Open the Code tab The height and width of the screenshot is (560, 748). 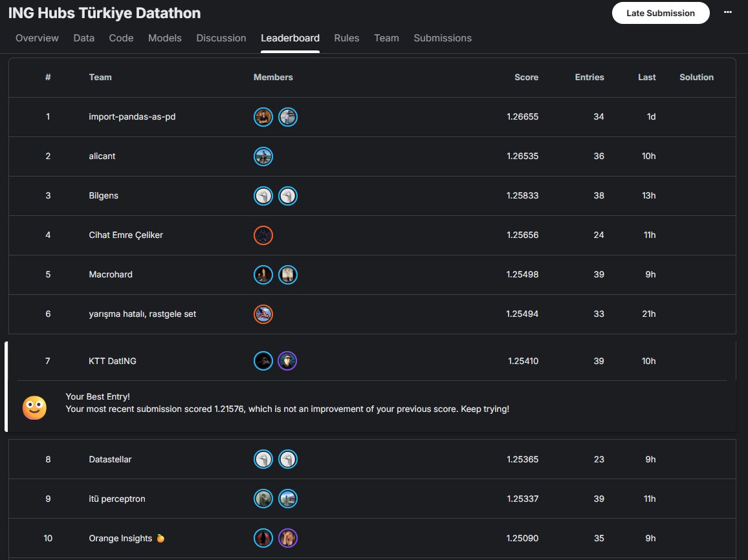121,38
